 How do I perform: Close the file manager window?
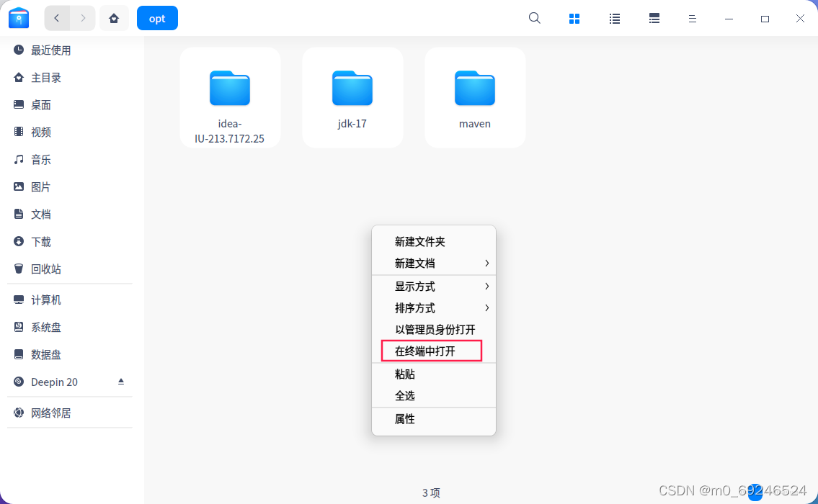point(800,19)
